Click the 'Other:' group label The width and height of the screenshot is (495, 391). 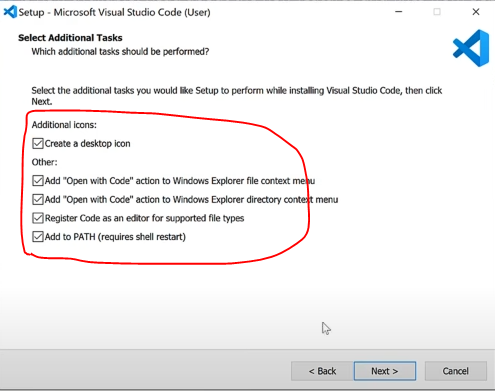point(44,162)
